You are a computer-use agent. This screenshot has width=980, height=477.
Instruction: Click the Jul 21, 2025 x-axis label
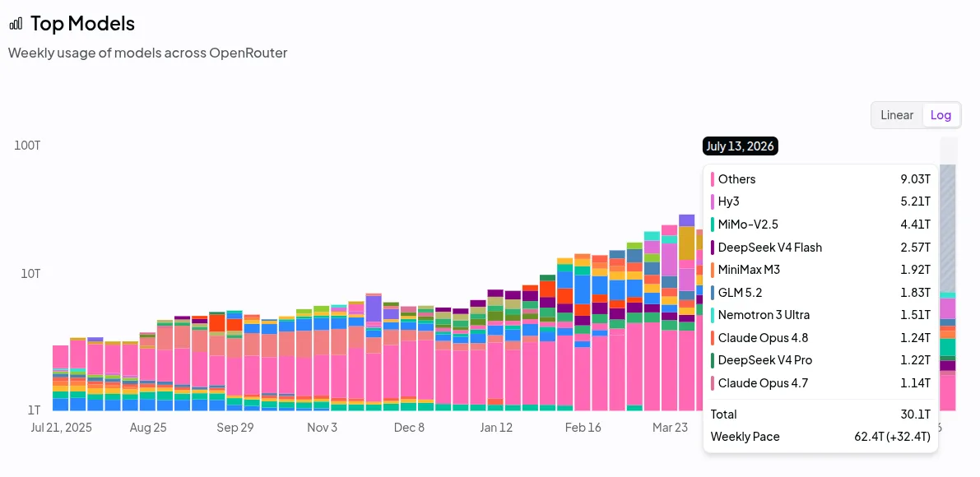click(x=61, y=428)
